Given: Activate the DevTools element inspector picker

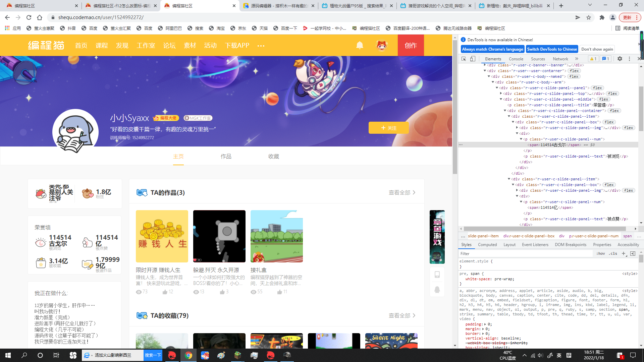Looking at the screenshot, I should (464, 59).
